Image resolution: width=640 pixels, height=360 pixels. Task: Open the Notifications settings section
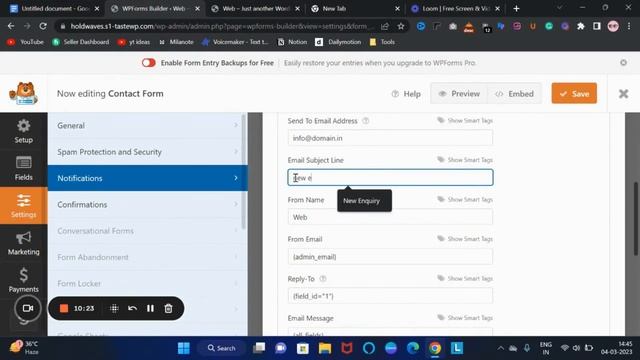click(x=147, y=178)
